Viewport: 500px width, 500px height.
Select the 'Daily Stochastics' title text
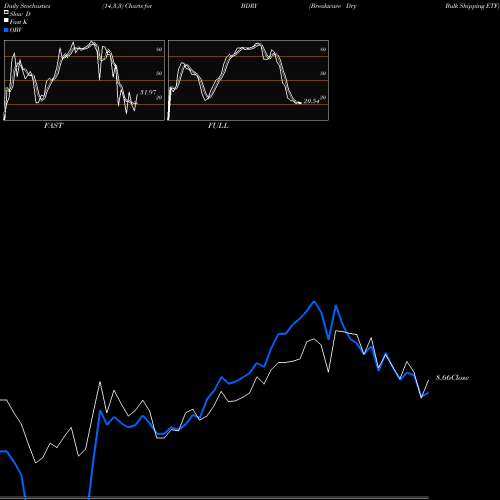pyautogui.click(x=27, y=6)
